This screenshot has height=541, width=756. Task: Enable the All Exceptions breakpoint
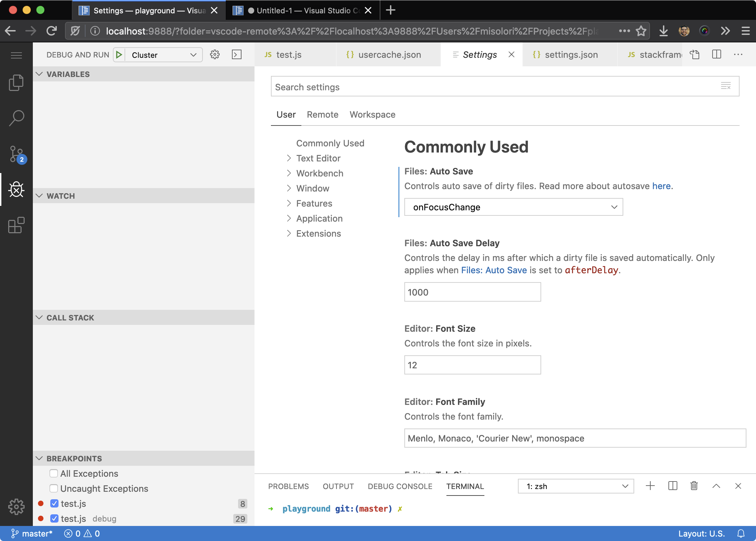point(54,473)
